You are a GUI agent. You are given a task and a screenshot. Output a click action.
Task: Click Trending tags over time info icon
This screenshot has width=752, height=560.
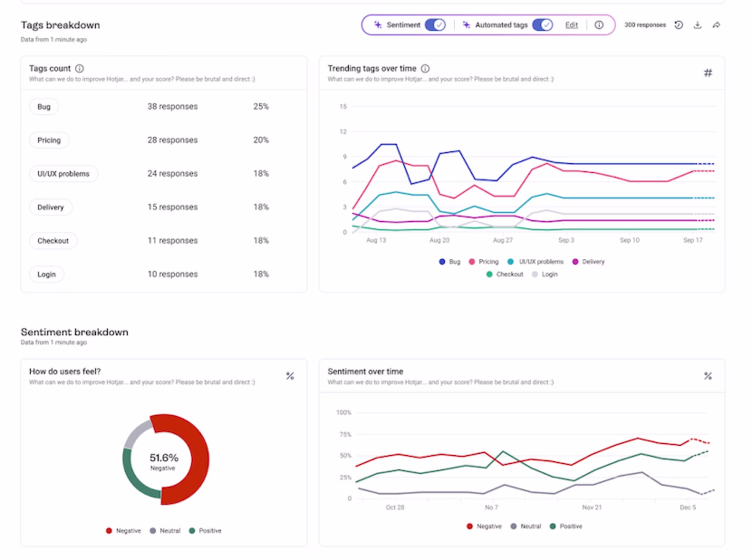(425, 69)
